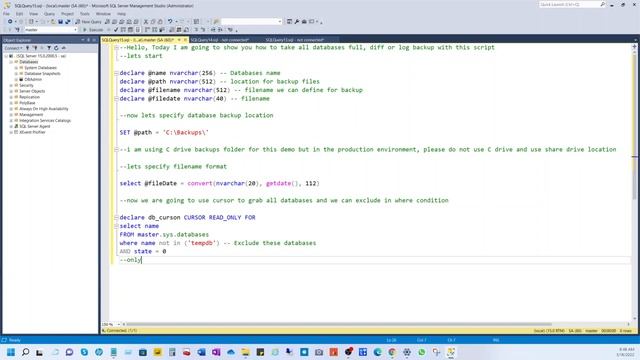Click the Properties wrench icon in toolbar
This screenshot has width=640, height=360.
(x=297, y=22)
